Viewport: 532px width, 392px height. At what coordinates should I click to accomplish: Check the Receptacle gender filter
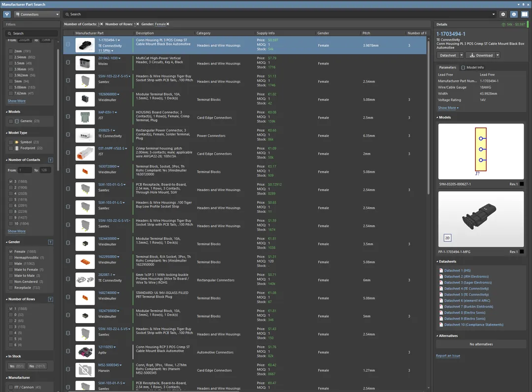point(11,288)
